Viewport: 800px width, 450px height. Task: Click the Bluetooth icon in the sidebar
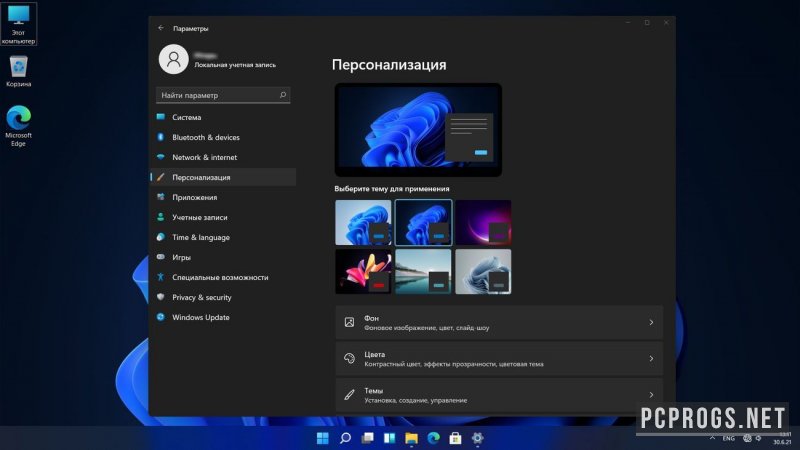(161, 137)
